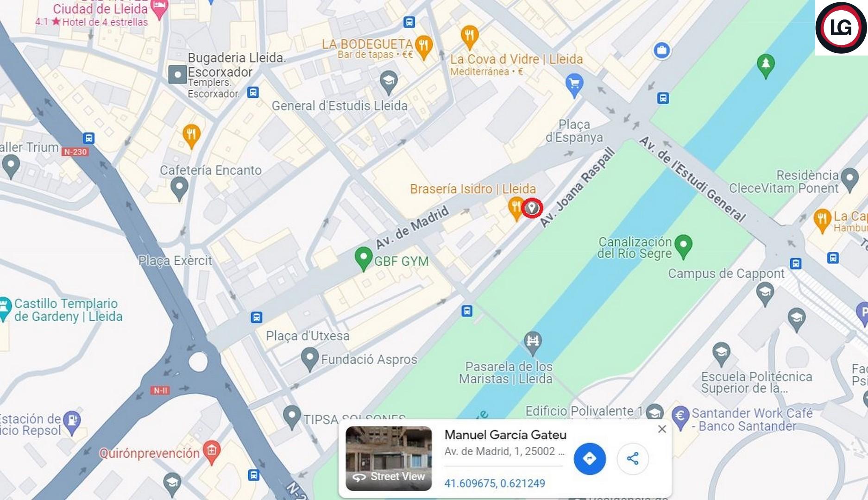Viewport: 868px width, 500px height.
Task: Share the Manuel García Gateu location
Action: click(633, 459)
